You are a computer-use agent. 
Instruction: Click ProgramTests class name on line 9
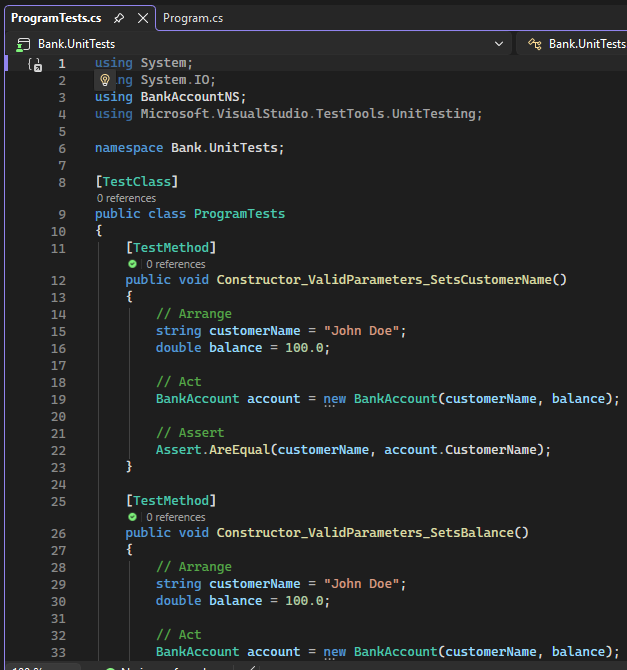pyautogui.click(x=239, y=214)
